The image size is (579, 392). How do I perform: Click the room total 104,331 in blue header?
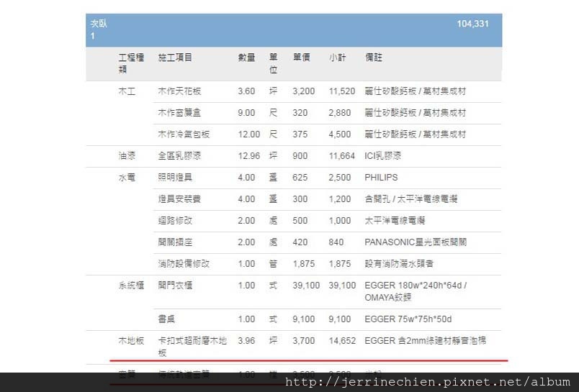(472, 24)
